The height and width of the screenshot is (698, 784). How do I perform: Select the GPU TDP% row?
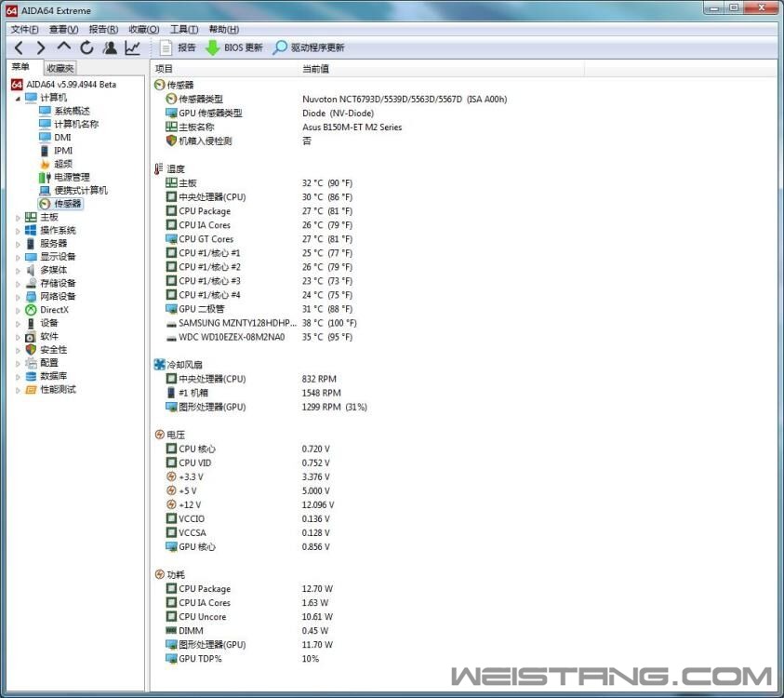click(243, 659)
